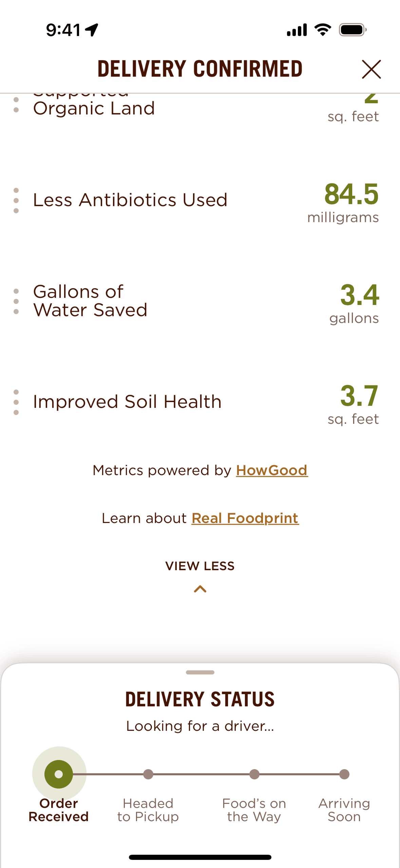Viewport: 400px width, 868px height.
Task: Tap the green Order Received progress marker
Action: coord(59,774)
